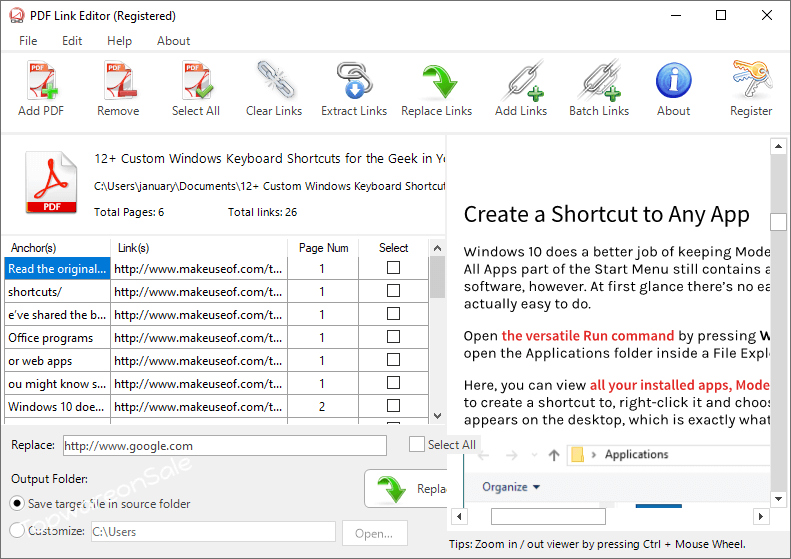
Task: Click the link table vertical scrollbar thumb
Action: click(437, 277)
